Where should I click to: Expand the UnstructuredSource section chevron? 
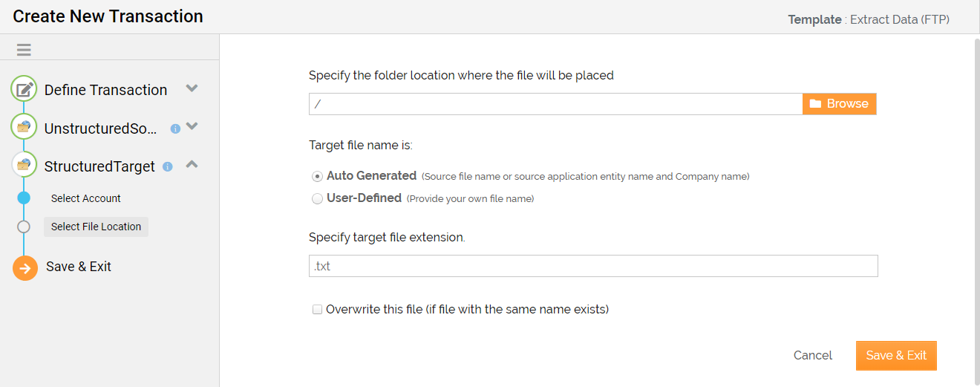click(x=192, y=126)
